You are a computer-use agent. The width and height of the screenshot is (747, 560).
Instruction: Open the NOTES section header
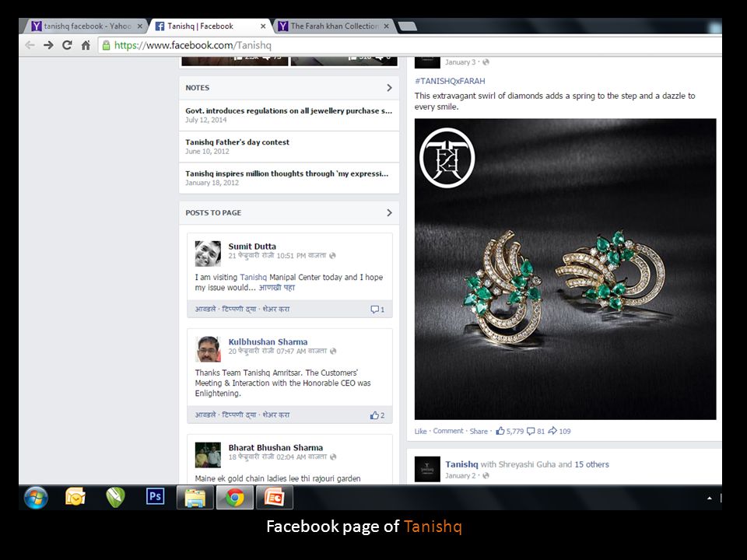[x=289, y=88]
